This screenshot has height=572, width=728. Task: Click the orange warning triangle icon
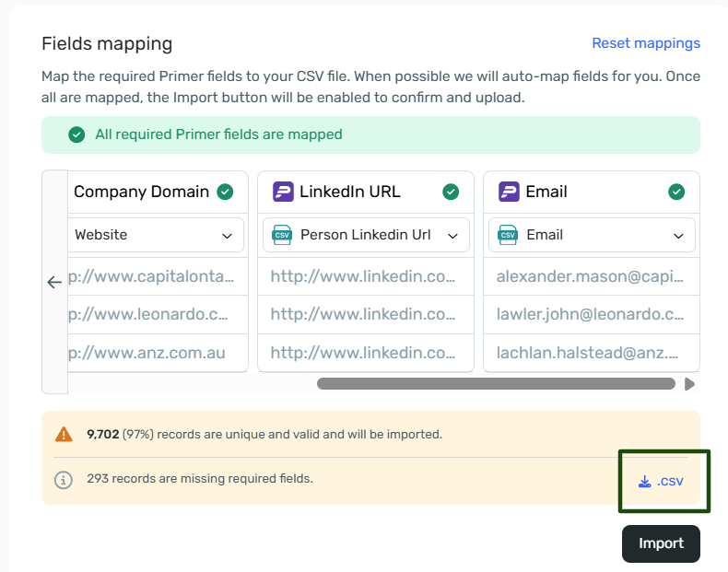coord(63,434)
